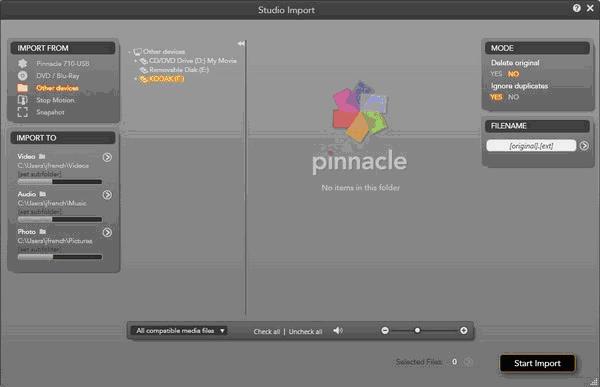
Task: Open the help question mark icon
Action: 577,8
